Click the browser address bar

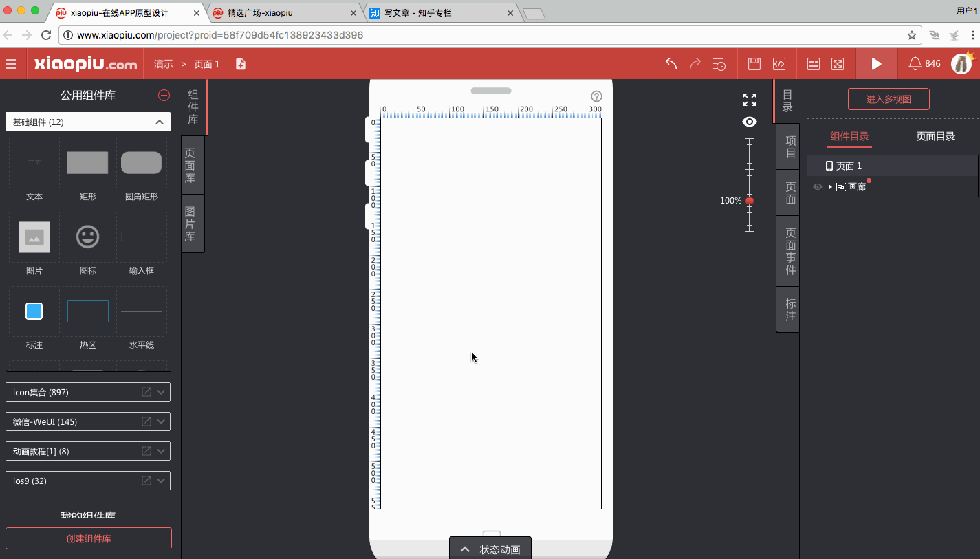click(488, 35)
